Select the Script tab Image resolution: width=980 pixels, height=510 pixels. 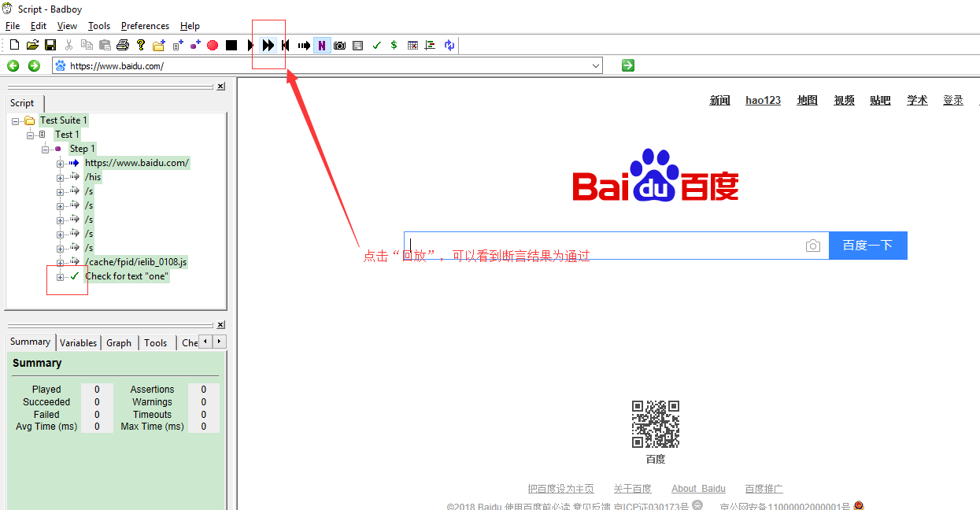[x=22, y=103]
